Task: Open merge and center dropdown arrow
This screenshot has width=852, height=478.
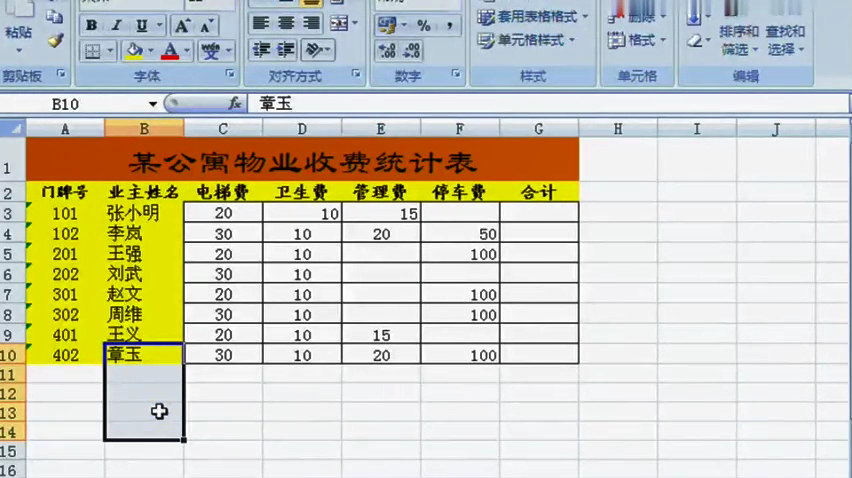Action: pyautogui.click(x=355, y=23)
